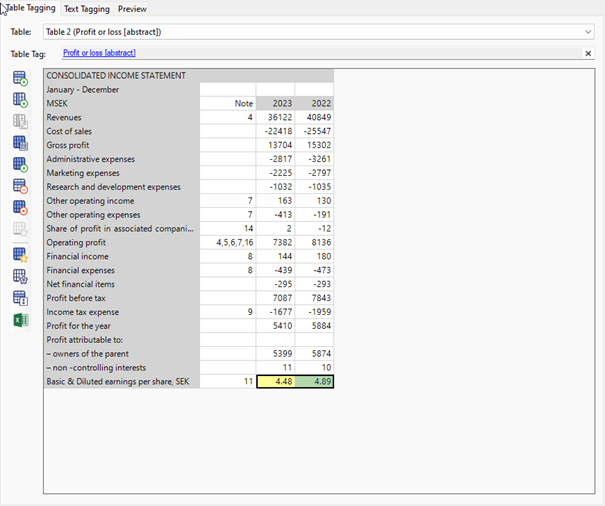Select Gross profit value 15302

(x=314, y=145)
